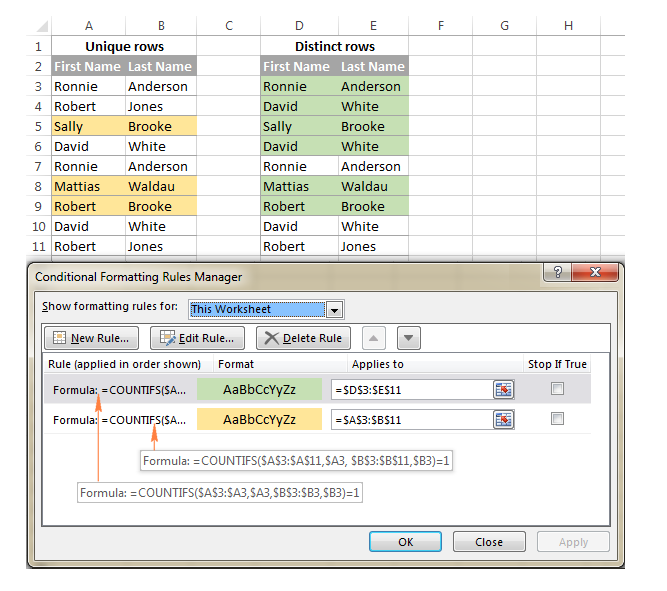Toggle Stop If True for yellow rule
Image resolution: width=667 pixels, height=591 pixels.
pyautogui.click(x=557, y=420)
